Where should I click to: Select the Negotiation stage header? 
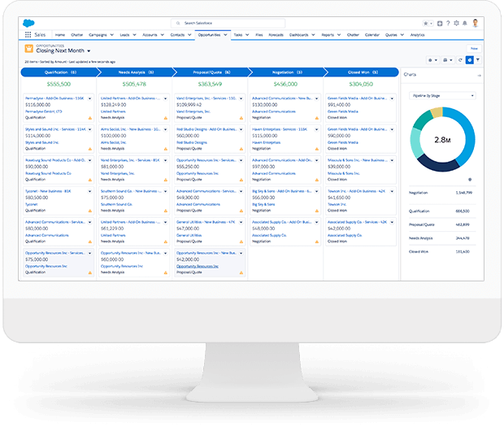click(x=287, y=72)
